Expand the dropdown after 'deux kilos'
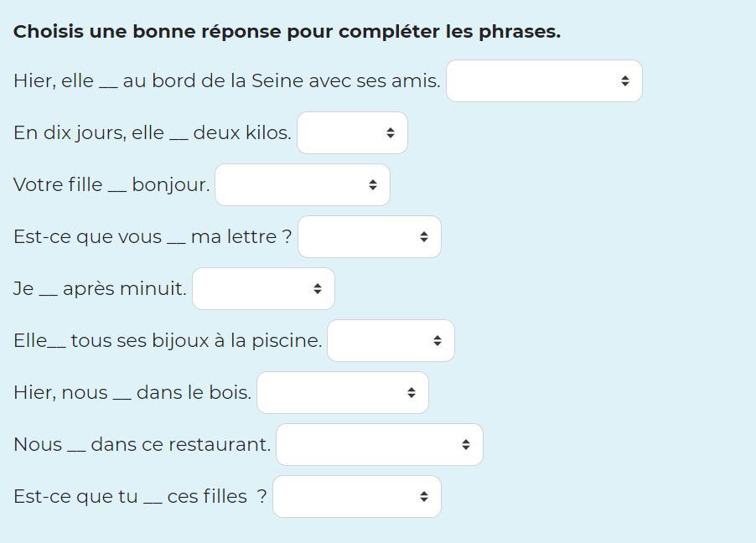Image resolution: width=756 pixels, height=543 pixels. tap(352, 133)
